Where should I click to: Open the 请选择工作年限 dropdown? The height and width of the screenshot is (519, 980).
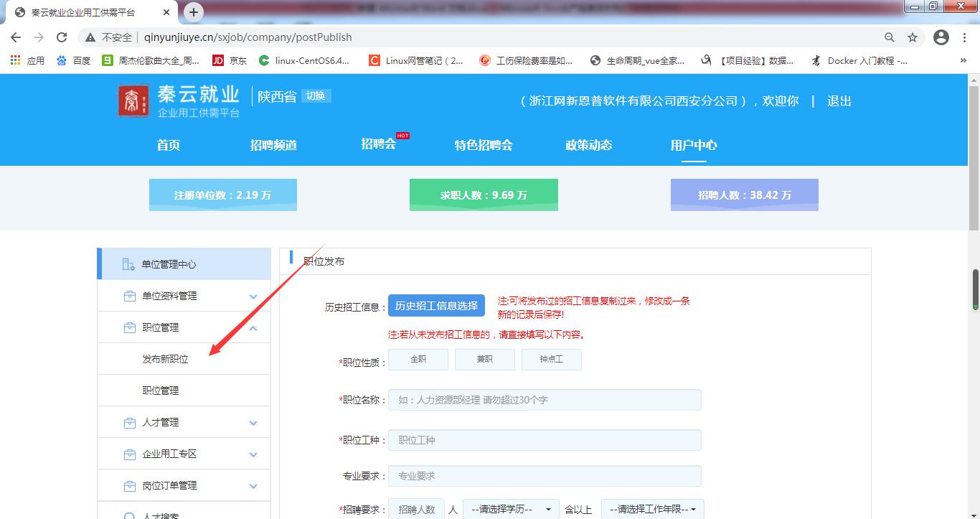pyautogui.click(x=653, y=509)
